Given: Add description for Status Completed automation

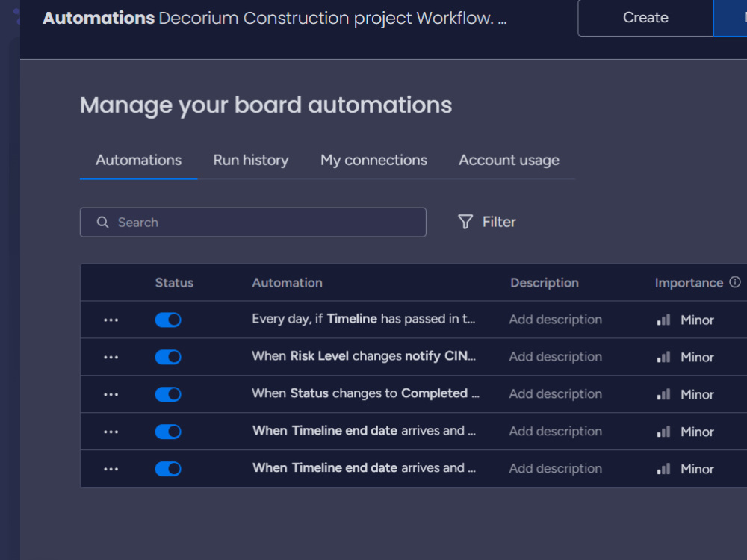Looking at the screenshot, I should tap(556, 393).
